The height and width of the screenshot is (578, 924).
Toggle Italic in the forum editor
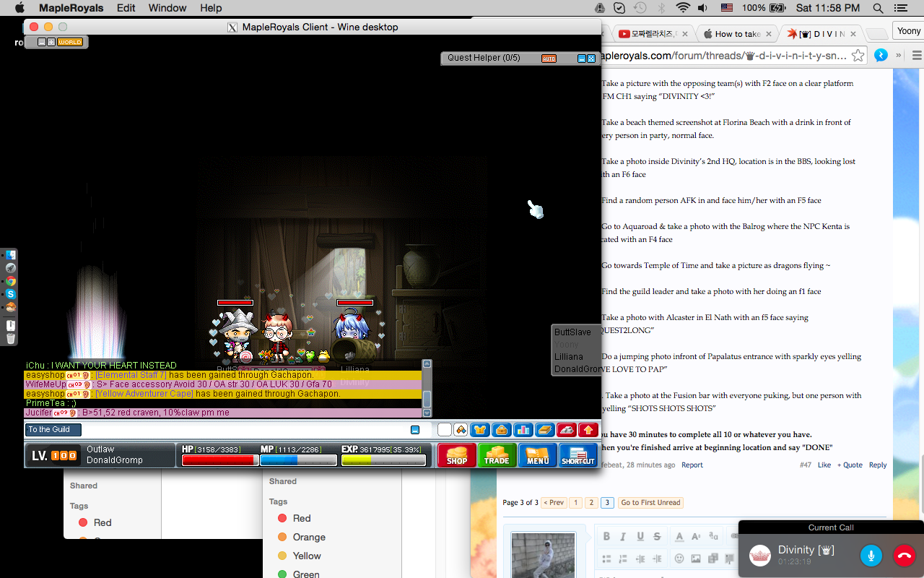pyautogui.click(x=624, y=536)
